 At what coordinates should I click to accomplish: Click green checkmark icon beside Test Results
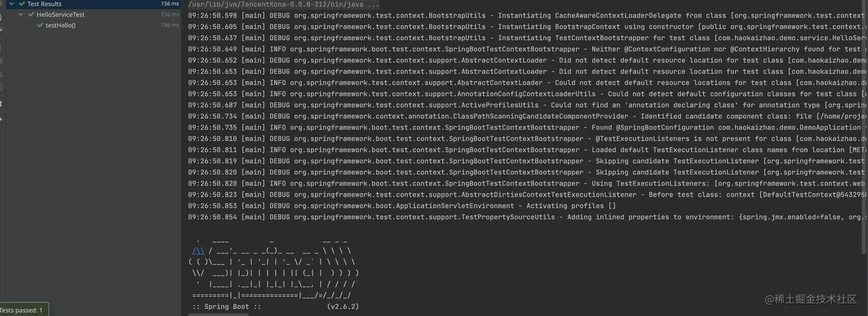(x=22, y=4)
